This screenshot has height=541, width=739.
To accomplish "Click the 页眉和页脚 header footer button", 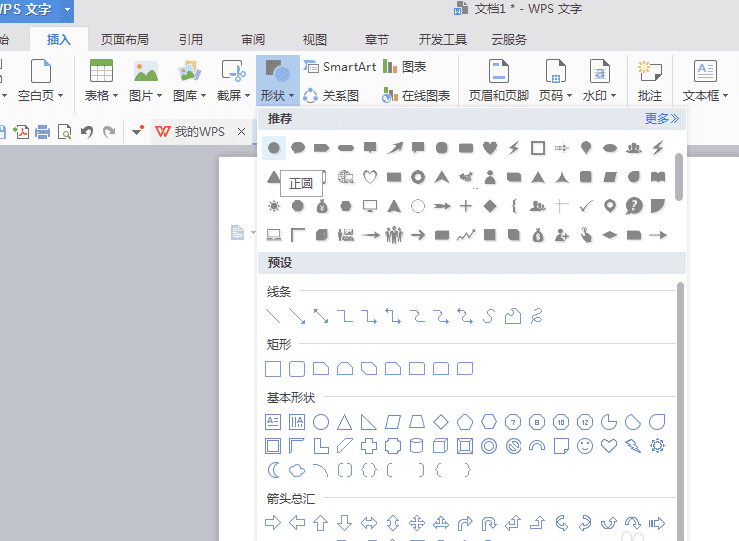I will (x=498, y=96).
